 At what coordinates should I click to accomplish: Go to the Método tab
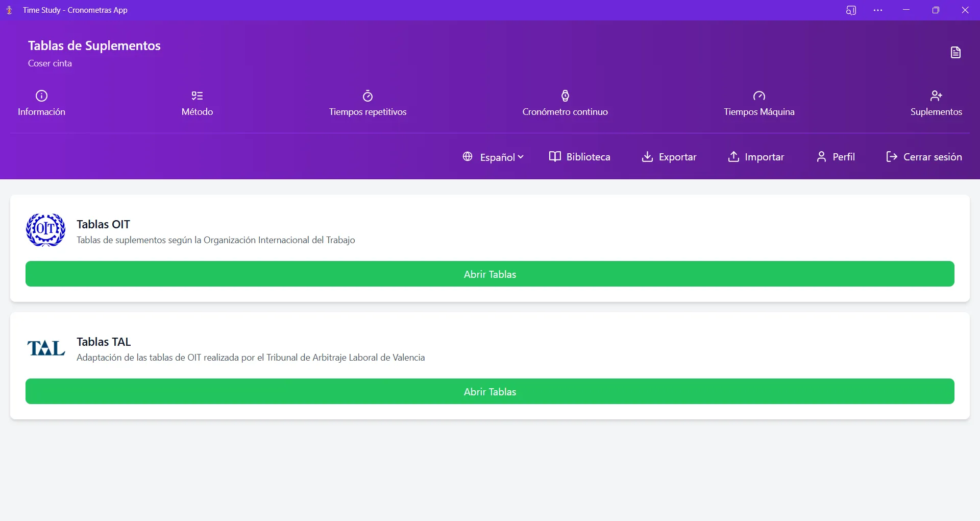[x=197, y=104]
